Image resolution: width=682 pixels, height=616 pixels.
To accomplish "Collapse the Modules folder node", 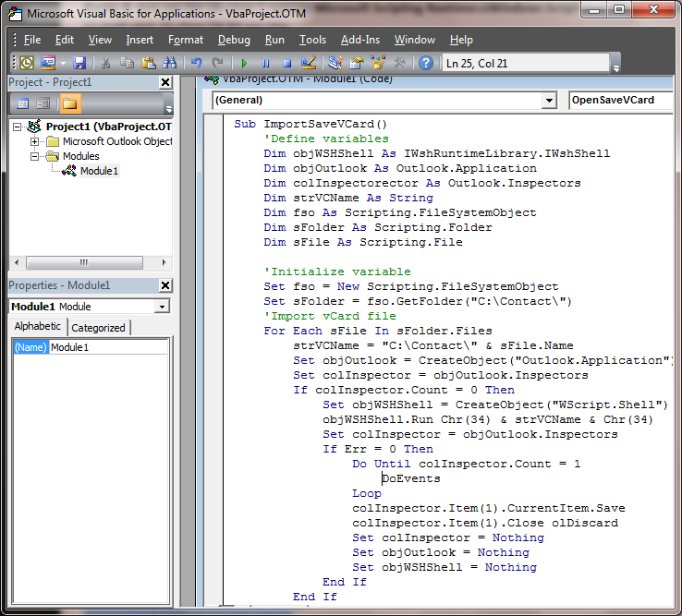I will point(35,156).
